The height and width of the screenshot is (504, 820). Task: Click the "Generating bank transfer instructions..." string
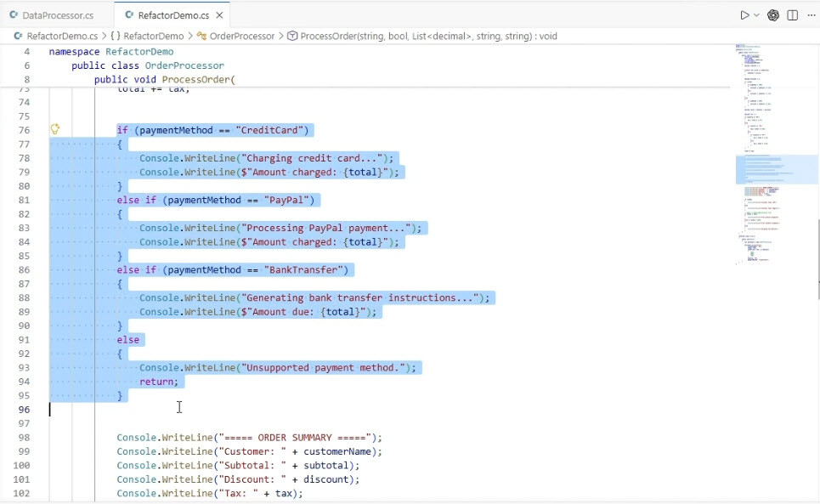click(x=359, y=297)
